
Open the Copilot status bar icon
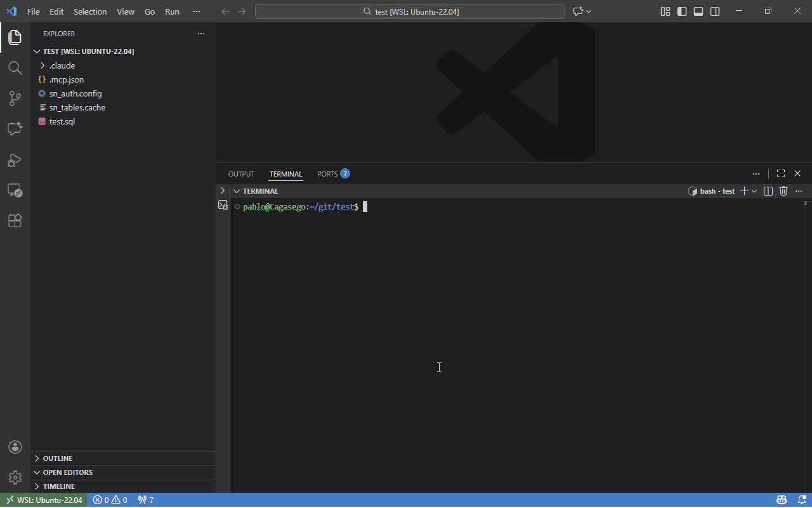[x=782, y=500]
